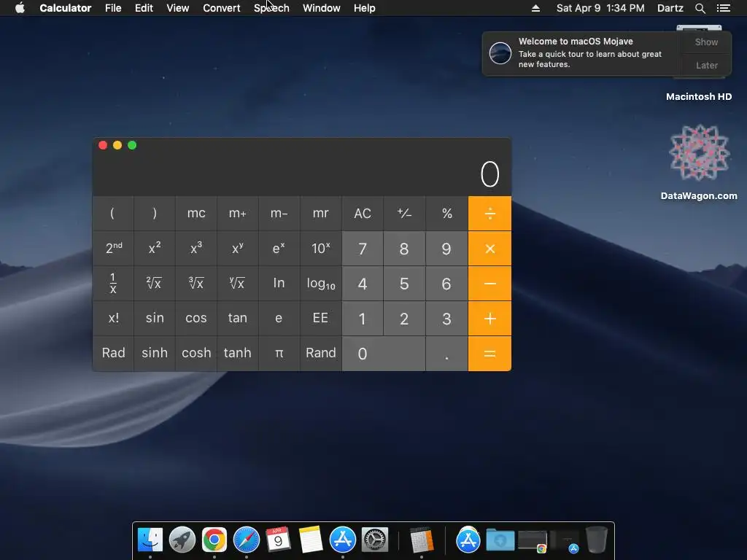Click the natural log ln key
The image size is (747, 560).
(x=279, y=284)
